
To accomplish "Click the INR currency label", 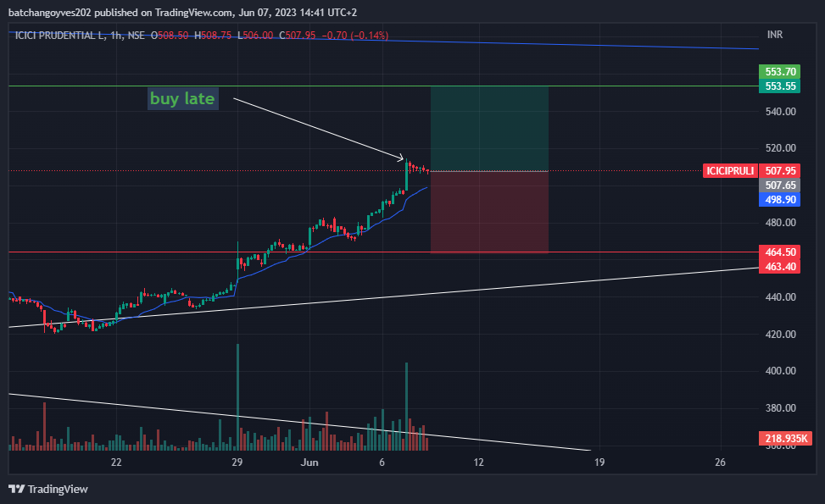I will pos(774,35).
